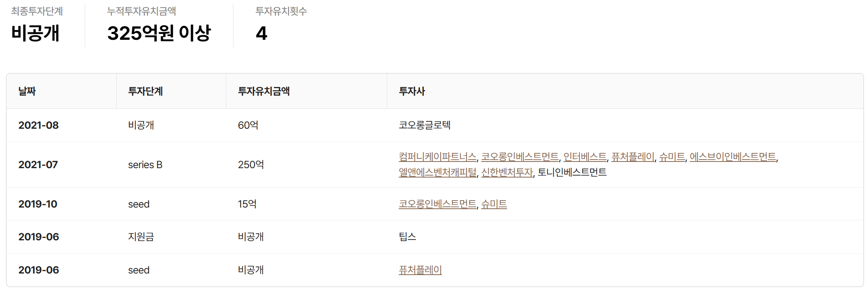
Task: Click the 투자유치금액 column header
Action: pos(263,91)
